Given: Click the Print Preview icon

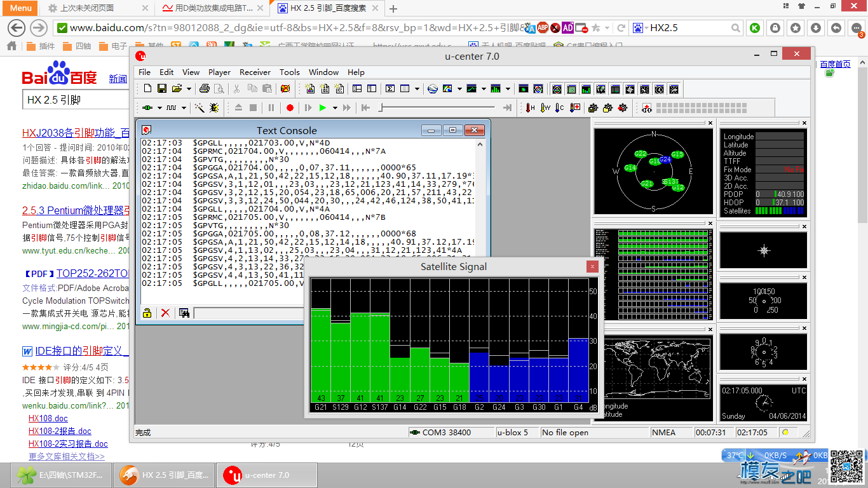Looking at the screenshot, I should [219, 88].
